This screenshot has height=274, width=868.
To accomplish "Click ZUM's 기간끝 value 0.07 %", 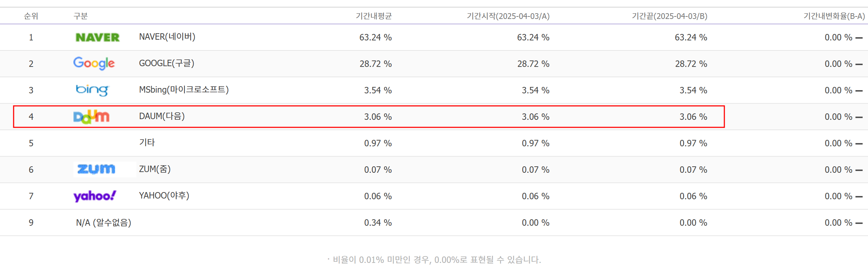I will coord(693,170).
